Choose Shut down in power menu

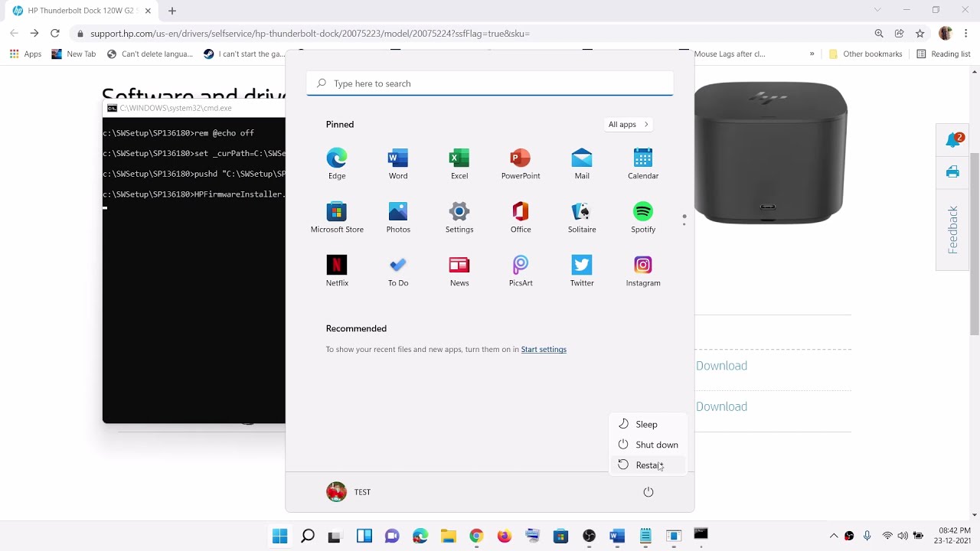point(648,445)
